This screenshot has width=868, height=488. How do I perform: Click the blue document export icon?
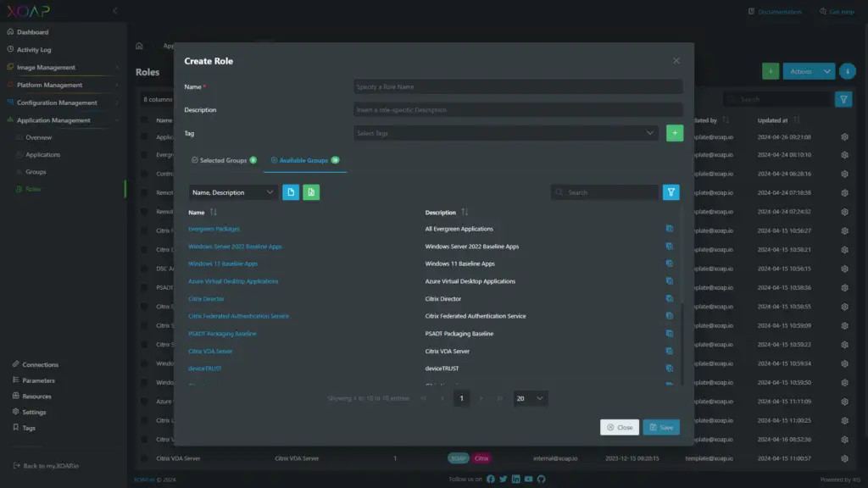[x=291, y=192]
